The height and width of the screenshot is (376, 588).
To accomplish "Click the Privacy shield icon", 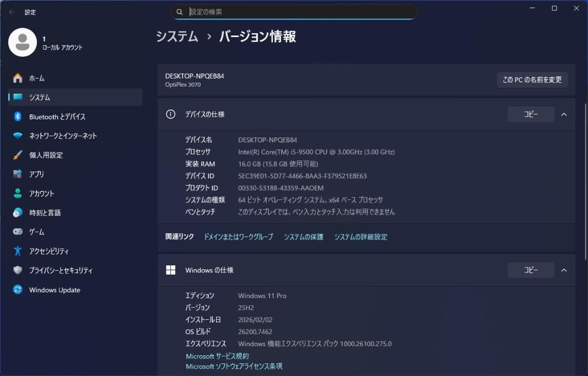I will [x=17, y=270].
